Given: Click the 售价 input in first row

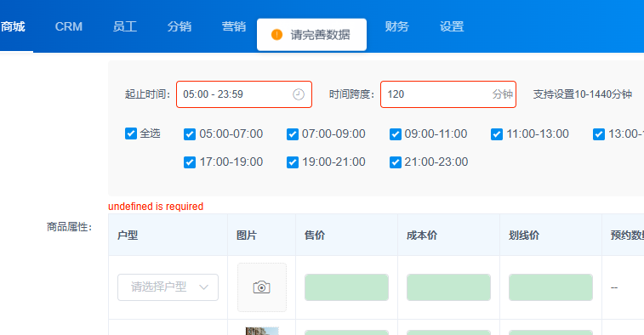Looking at the screenshot, I should (346, 287).
